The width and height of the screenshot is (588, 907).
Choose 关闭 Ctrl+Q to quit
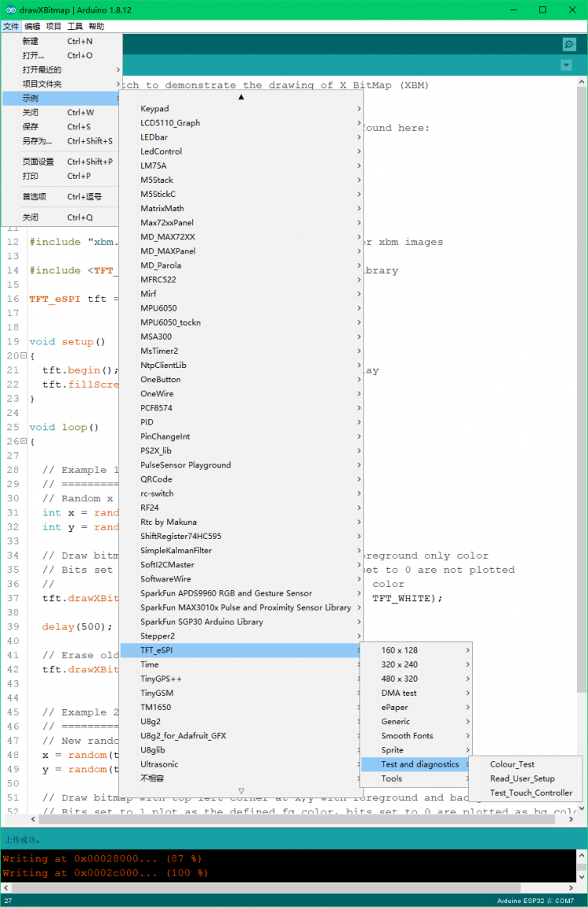point(62,217)
